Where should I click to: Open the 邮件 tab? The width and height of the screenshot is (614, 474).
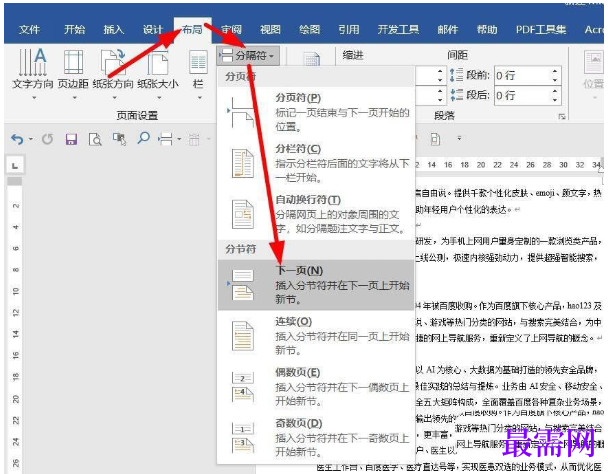448,29
